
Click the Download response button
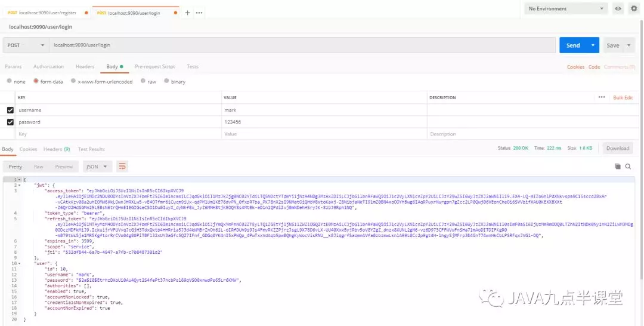[x=618, y=148]
